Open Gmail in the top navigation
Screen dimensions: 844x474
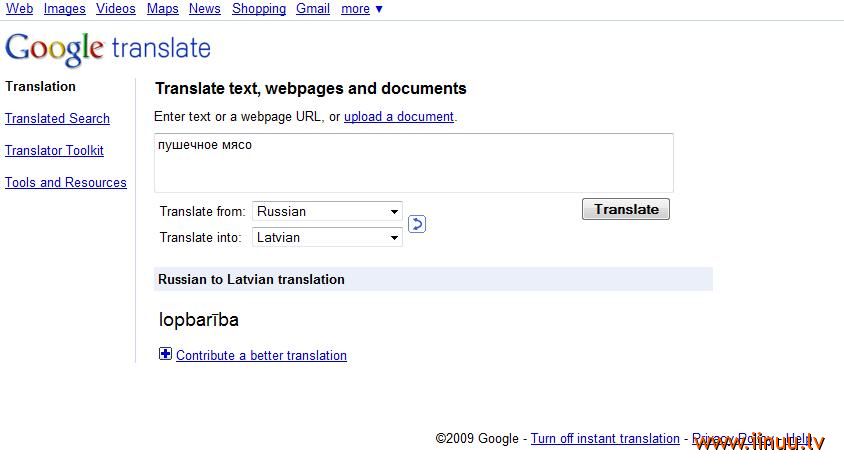pyautogui.click(x=313, y=9)
